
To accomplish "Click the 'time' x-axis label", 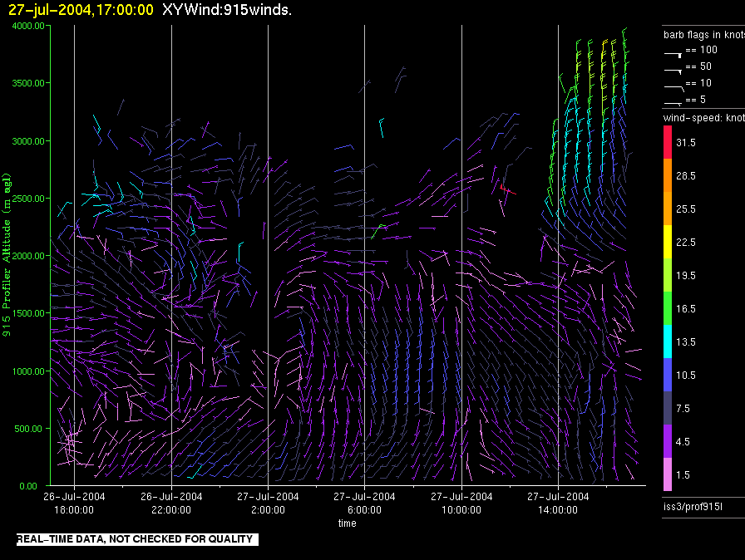I will pos(348,523).
